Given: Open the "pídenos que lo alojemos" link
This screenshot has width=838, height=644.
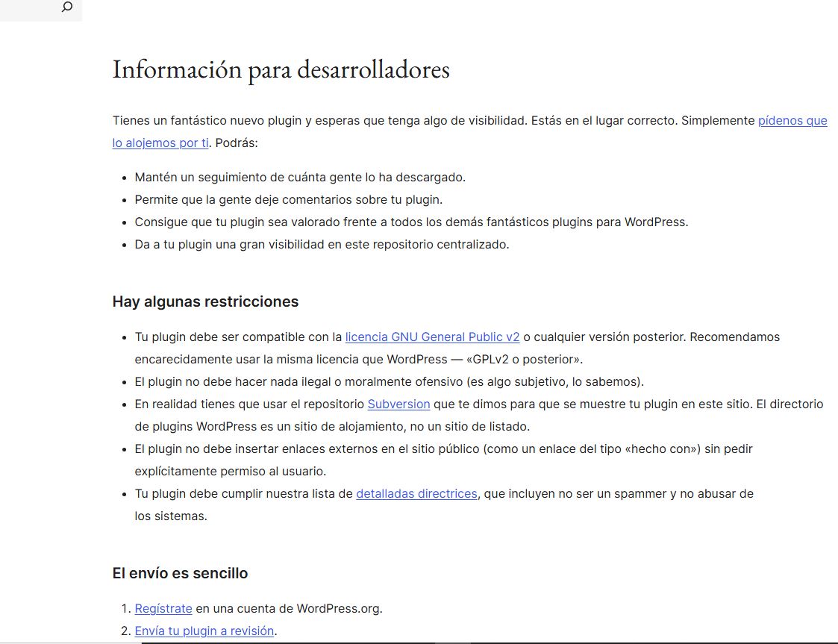Looking at the screenshot, I should click(x=792, y=120).
